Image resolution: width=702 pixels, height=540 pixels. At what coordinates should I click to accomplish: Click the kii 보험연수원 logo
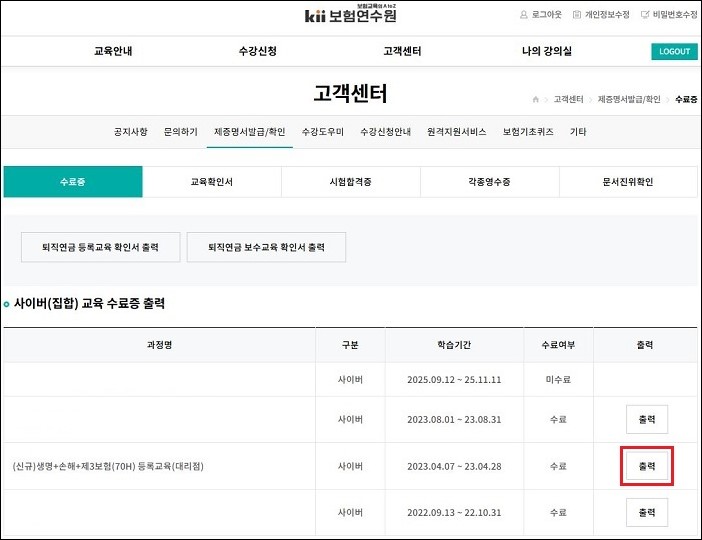[x=351, y=14]
